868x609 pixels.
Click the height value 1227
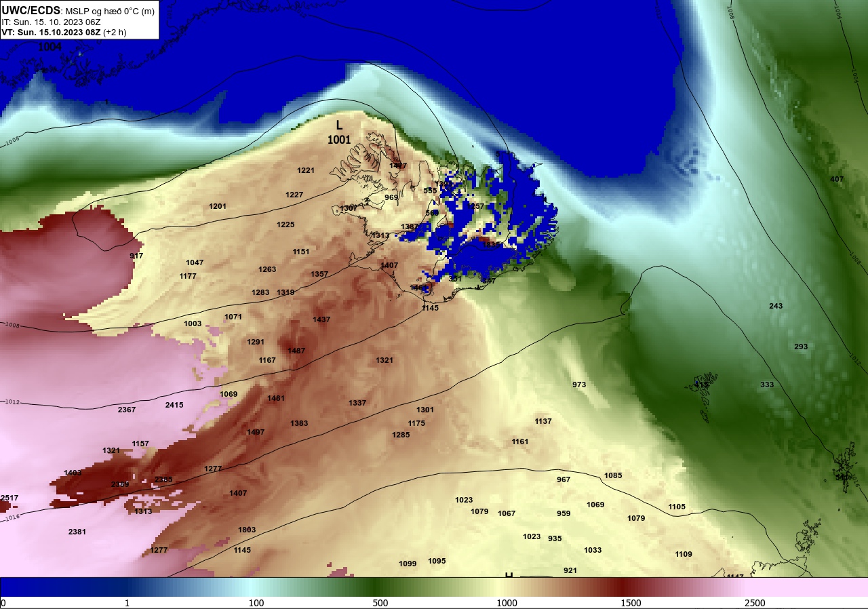[x=294, y=195]
